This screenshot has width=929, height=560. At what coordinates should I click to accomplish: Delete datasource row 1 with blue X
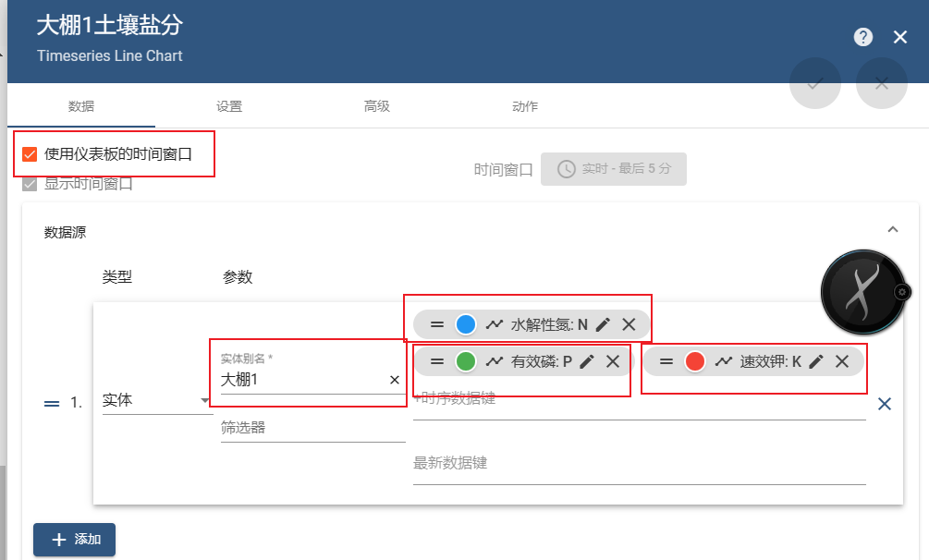coord(884,404)
